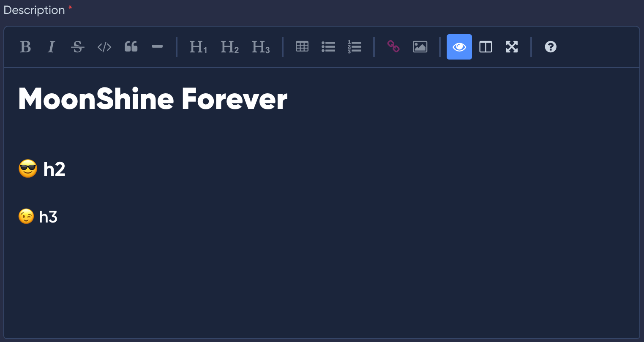Apply the H1 heading style
Viewport: 644px width, 342px height.
198,47
